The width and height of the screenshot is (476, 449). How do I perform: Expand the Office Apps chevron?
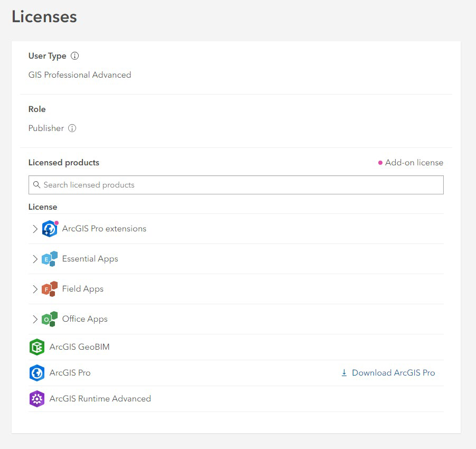[35, 319]
